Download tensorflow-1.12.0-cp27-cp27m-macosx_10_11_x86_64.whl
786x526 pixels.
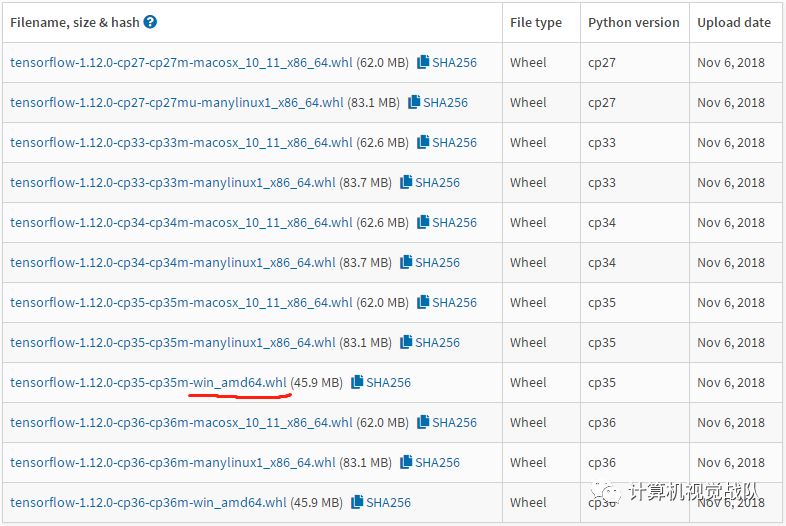(181, 63)
